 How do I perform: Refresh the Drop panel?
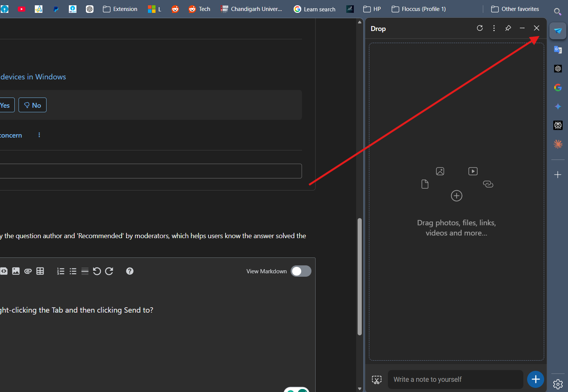tap(480, 28)
